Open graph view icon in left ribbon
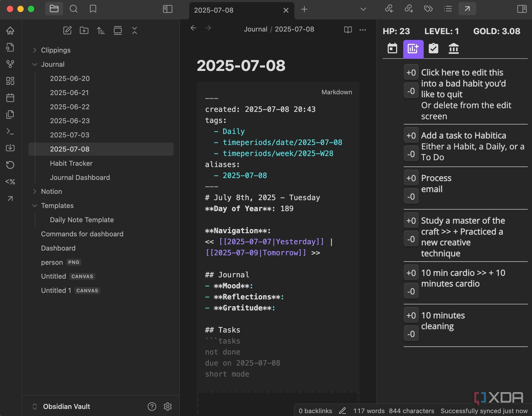Image resolution: width=532 pixels, height=416 pixels. coord(10,64)
